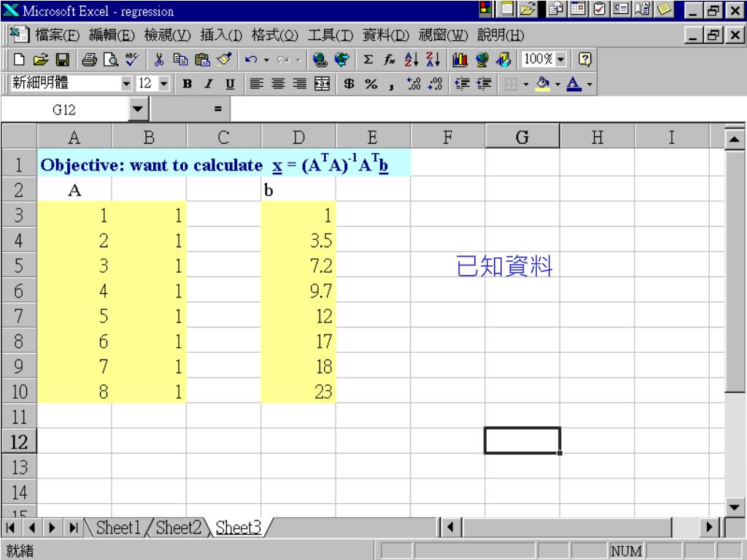Print the sheet with the printer icon
Viewport: 747px width, 560px height.
coord(89,60)
